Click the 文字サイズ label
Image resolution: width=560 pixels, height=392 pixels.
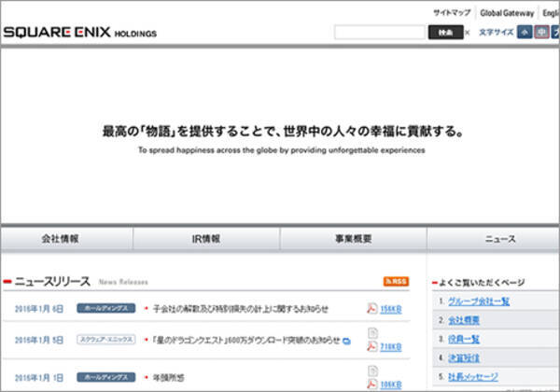[x=497, y=32]
